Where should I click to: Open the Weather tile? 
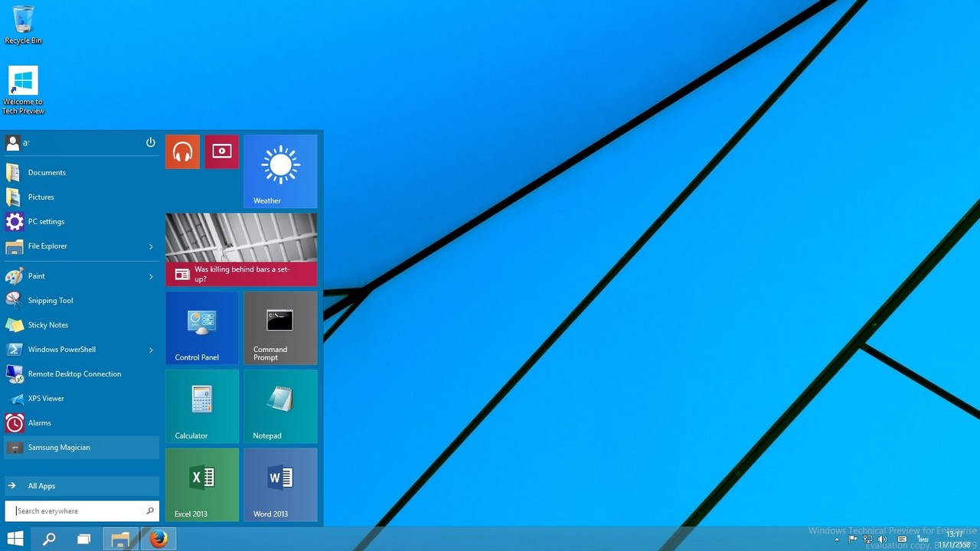[x=280, y=171]
